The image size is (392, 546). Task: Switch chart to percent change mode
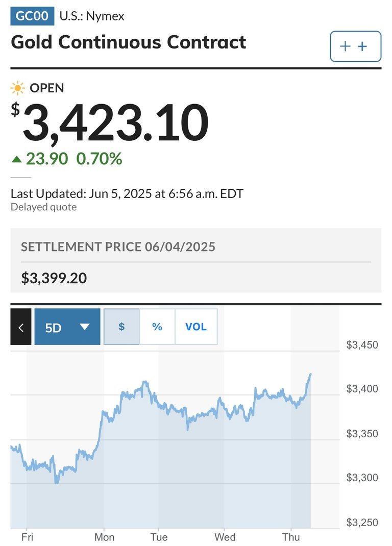(157, 327)
